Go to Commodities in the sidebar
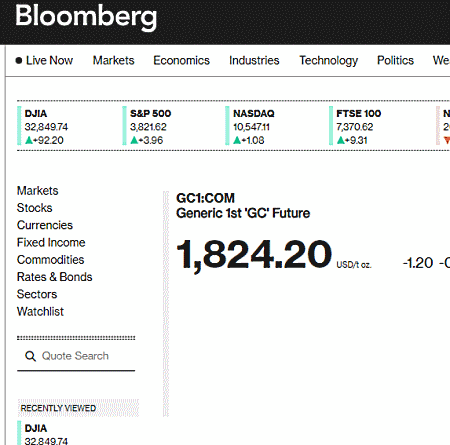Image resolution: width=450 pixels, height=445 pixels. 50,260
